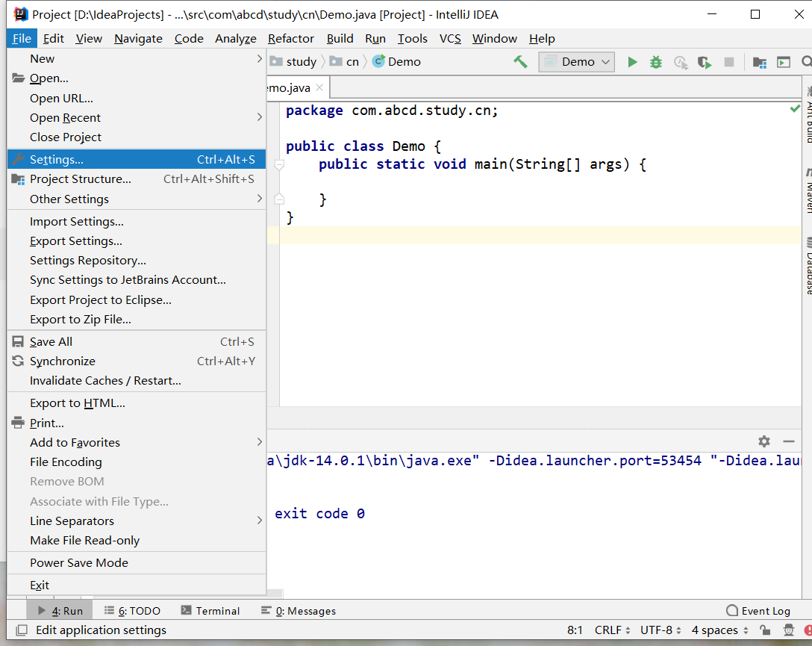Expand Line Separators submenu

coord(137,521)
